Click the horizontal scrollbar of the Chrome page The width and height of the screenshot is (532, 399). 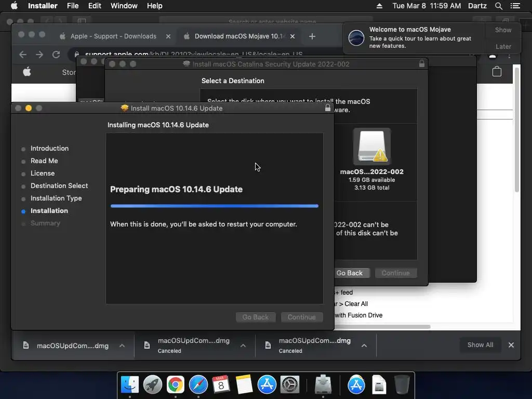pos(382,327)
